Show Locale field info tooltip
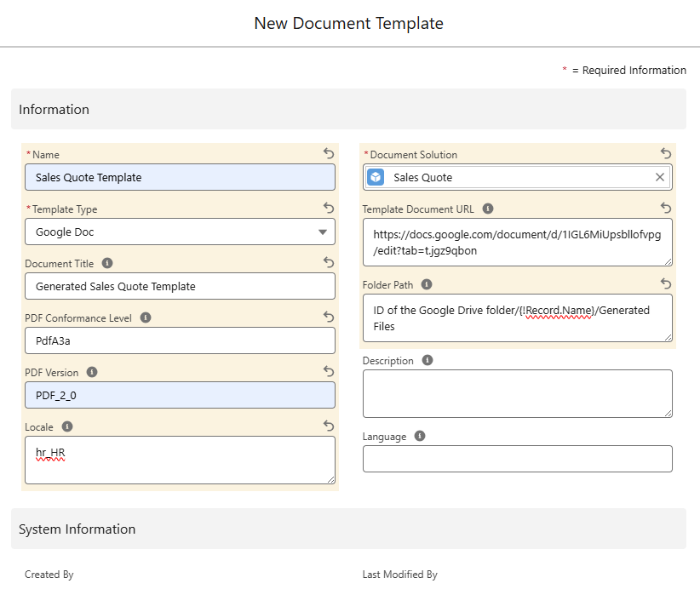The height and width of the screenshot is (612, 700). pos(67,426)
